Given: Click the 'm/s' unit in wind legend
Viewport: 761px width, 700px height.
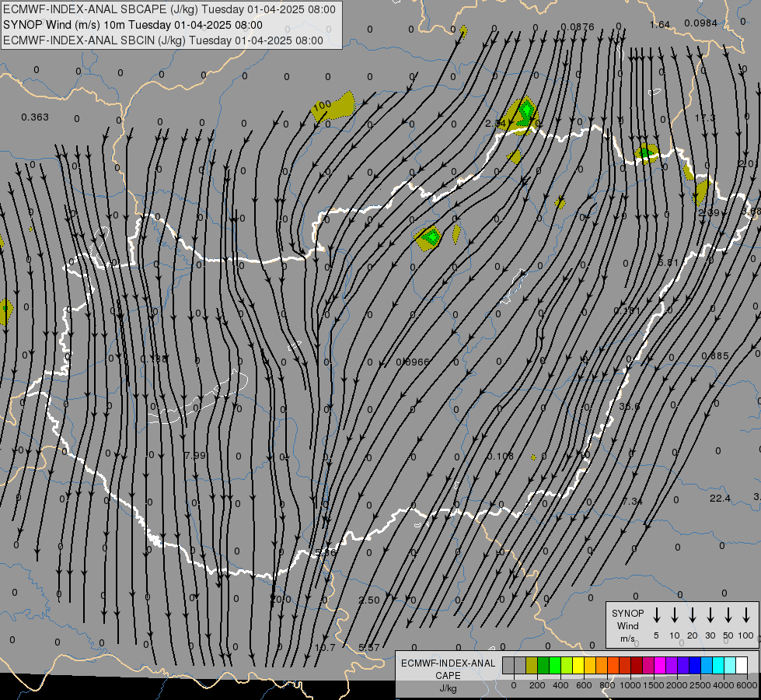Looking at the screenshot, I should tap(627, 639).
